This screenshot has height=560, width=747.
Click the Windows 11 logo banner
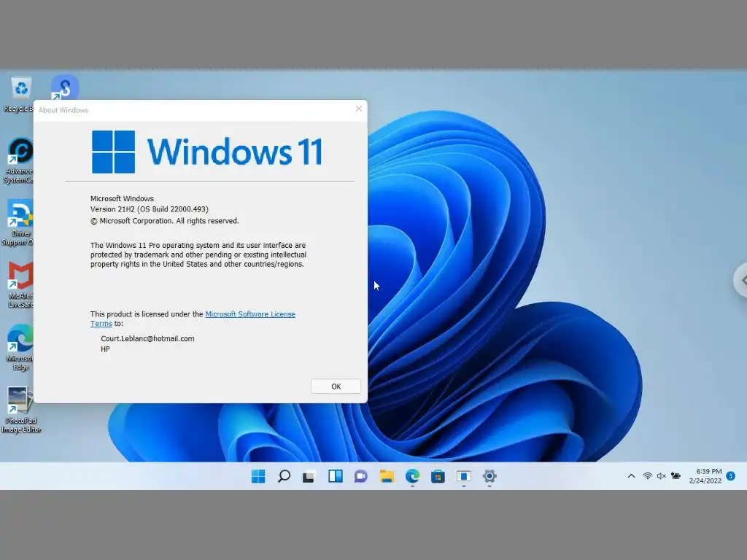tap(207, 152)
